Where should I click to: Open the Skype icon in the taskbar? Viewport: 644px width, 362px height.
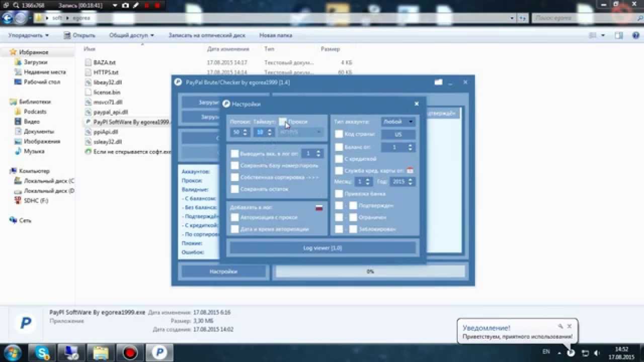pos(43,352)
